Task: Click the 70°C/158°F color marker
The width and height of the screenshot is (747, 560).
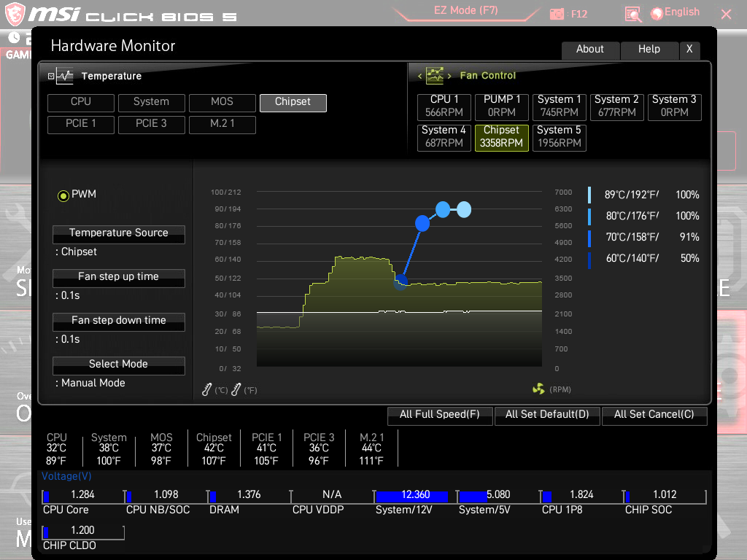Action: click(589, 238)
